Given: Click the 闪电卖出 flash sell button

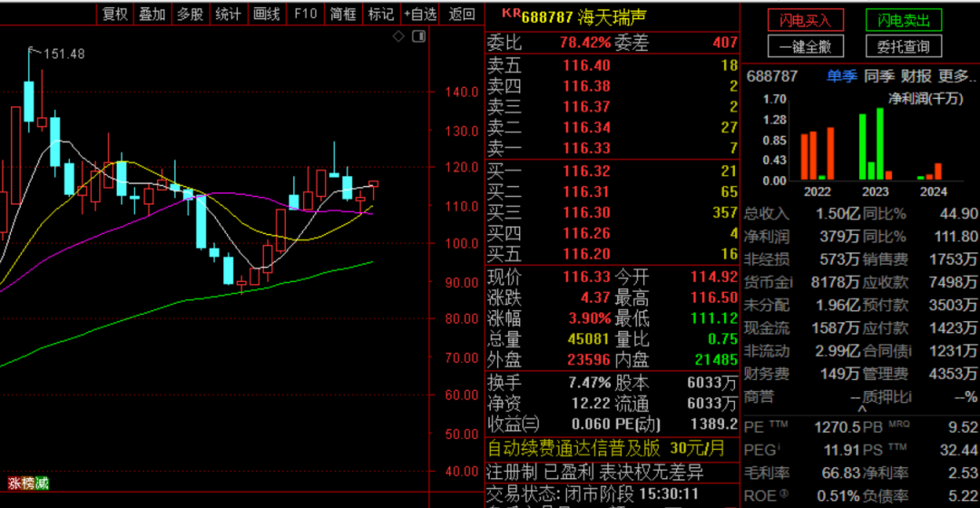Looking at the screenshot, I should (904, 21).
